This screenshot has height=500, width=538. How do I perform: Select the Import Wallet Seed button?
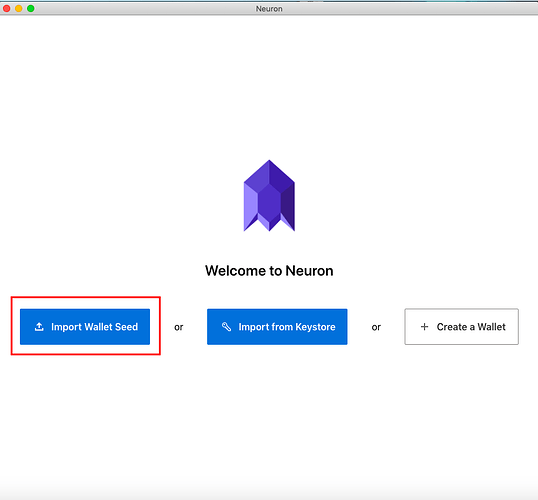point(85,327)
